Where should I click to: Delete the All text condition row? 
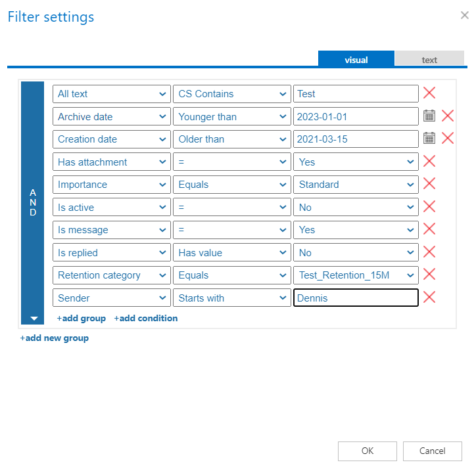pyautogui.click(x=429, y=93)
